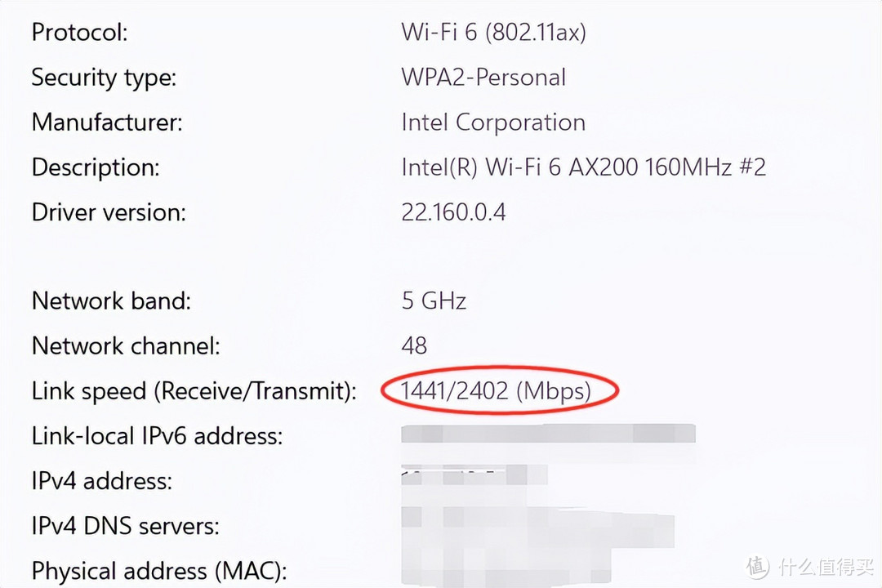Select the network channel value 48
Image resolution: width=882 pixels, height=588 pixels.
click(414, 345)
